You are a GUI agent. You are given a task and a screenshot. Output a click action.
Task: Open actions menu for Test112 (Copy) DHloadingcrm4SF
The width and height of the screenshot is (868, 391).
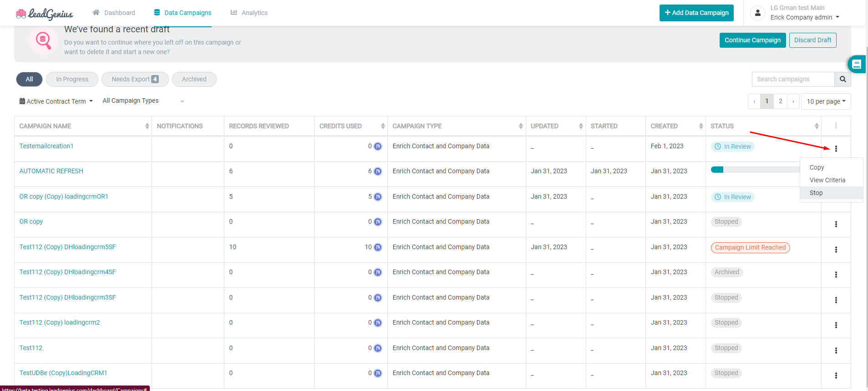[836, 275]
